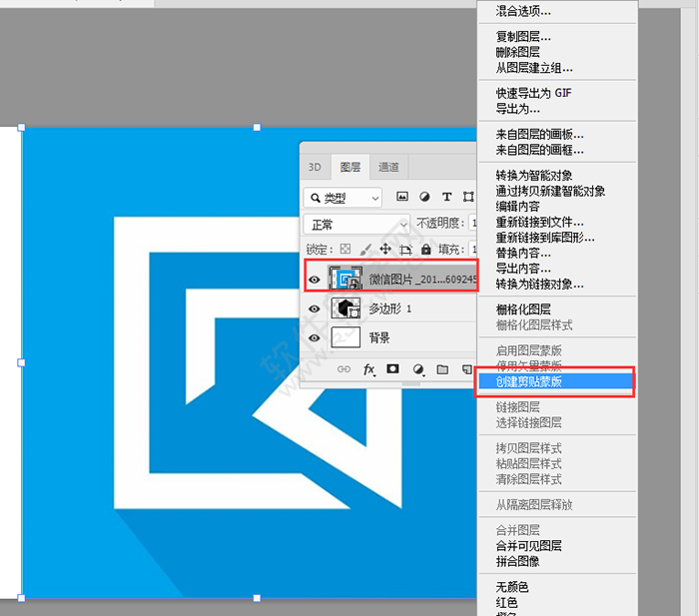Toggle lock position move icon

[385, 249]
